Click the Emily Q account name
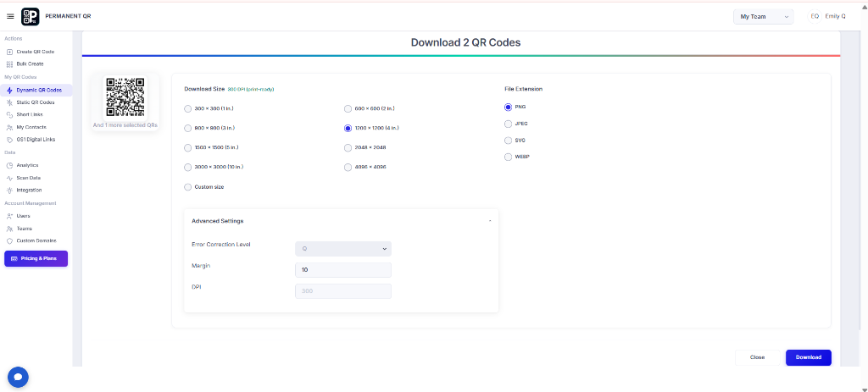This screenshot has height=392, width=868. tap(835, 17)
